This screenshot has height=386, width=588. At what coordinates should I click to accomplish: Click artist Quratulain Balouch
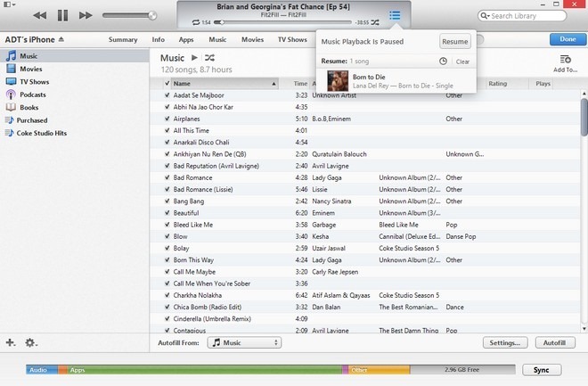339,154
